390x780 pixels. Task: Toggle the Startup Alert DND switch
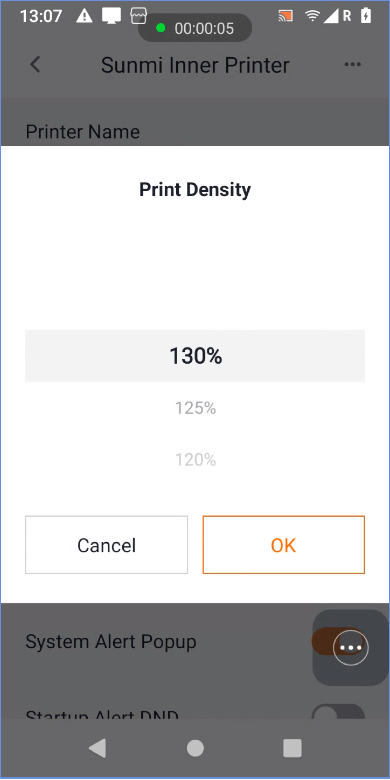(x=338, y=712)
